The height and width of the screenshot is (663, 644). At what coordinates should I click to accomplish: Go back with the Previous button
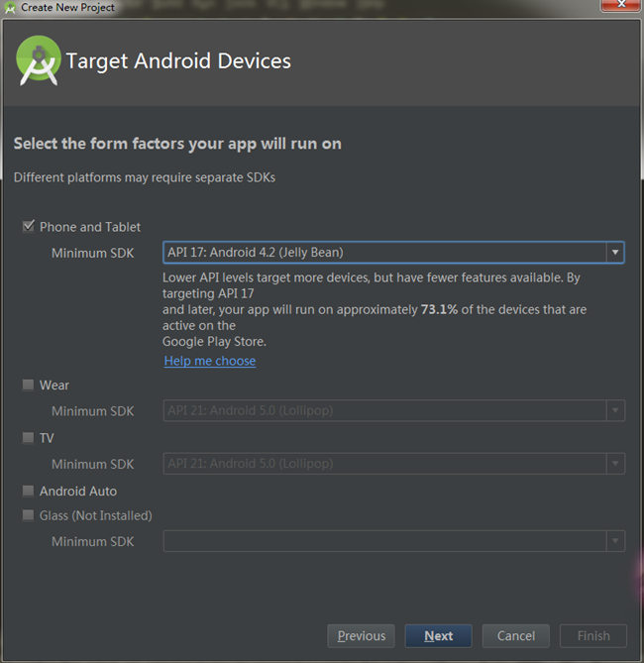coord(361,635)
